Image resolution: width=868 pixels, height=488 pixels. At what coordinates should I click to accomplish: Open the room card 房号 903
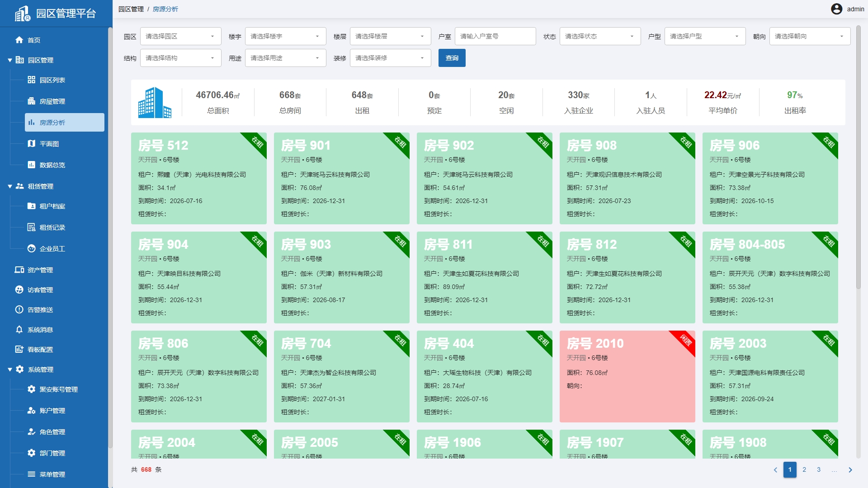click(x=341, y=277)
